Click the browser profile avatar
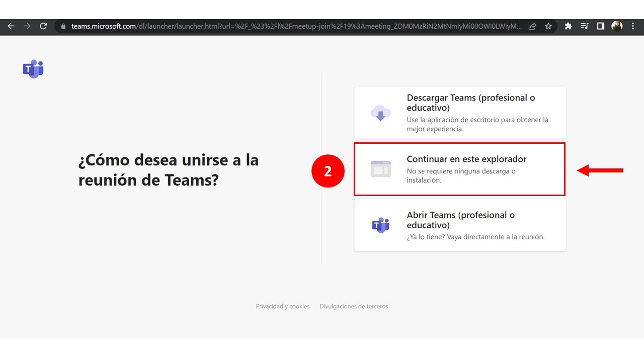The height and width of the screenshot is (362, 644). pyautogui.click(x=617, y=26)
